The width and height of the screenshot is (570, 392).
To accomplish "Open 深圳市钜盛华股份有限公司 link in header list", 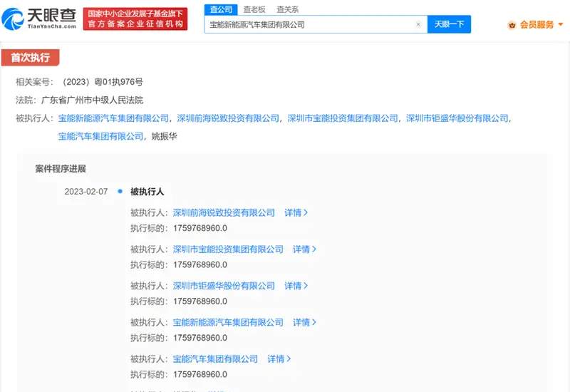I will click(457, 118).
